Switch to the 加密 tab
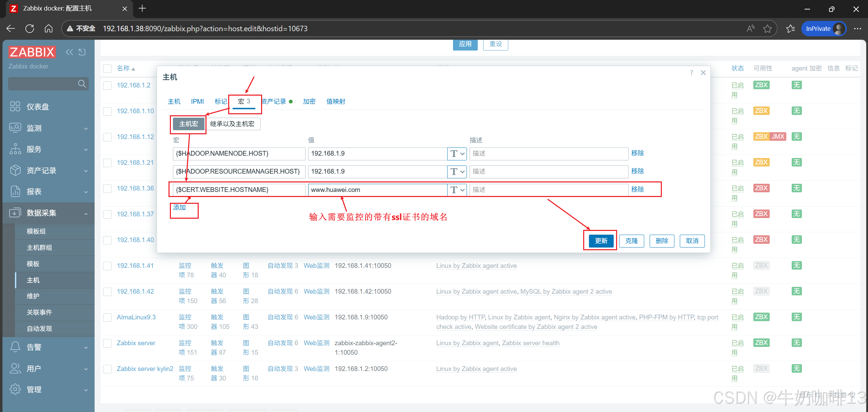 point(309,101)
